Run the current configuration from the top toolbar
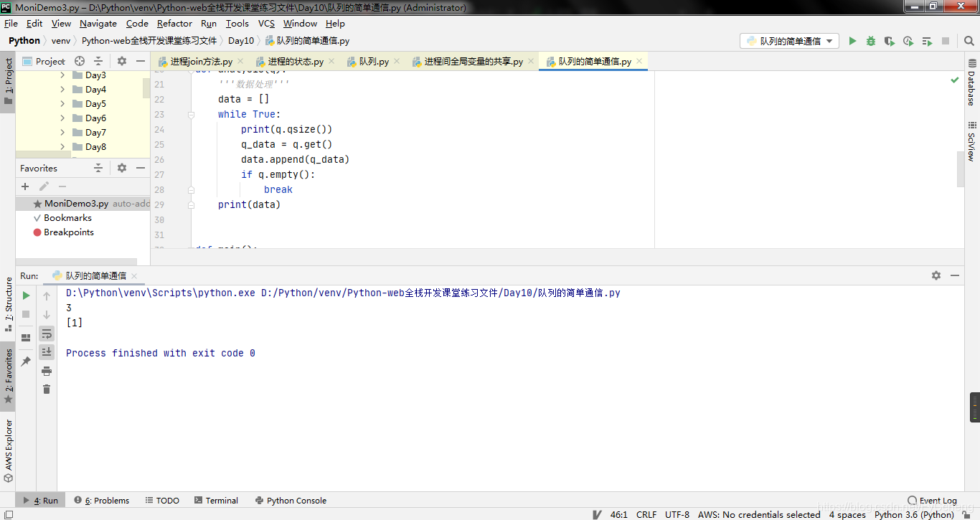Image resolution: width=980 pixels, height=520 pixels. (852, 41)
